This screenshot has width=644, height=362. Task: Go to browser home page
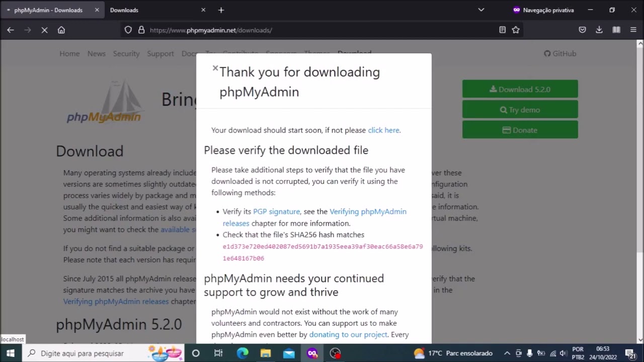[61, 30]
